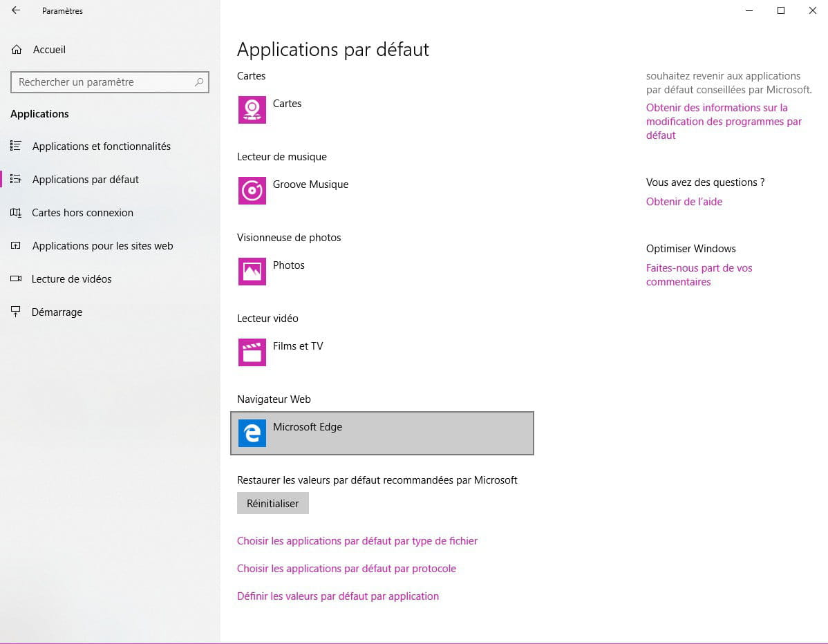
Task: Click the search magnifier icon
Action: point(199,82)
